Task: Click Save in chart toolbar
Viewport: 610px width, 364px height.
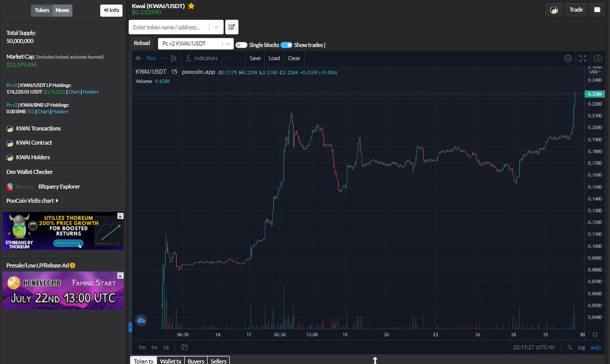Action: pos(255,58)
